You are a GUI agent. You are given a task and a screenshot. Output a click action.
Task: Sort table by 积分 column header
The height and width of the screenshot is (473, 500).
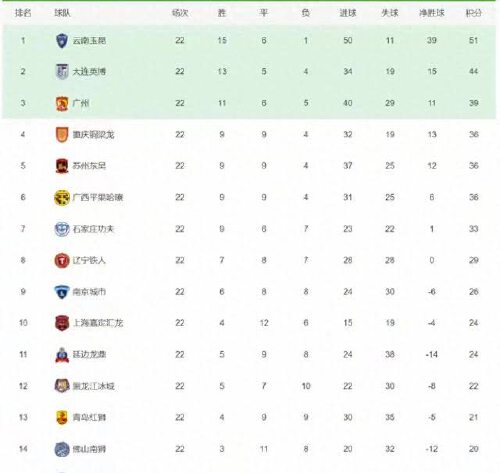473,13
